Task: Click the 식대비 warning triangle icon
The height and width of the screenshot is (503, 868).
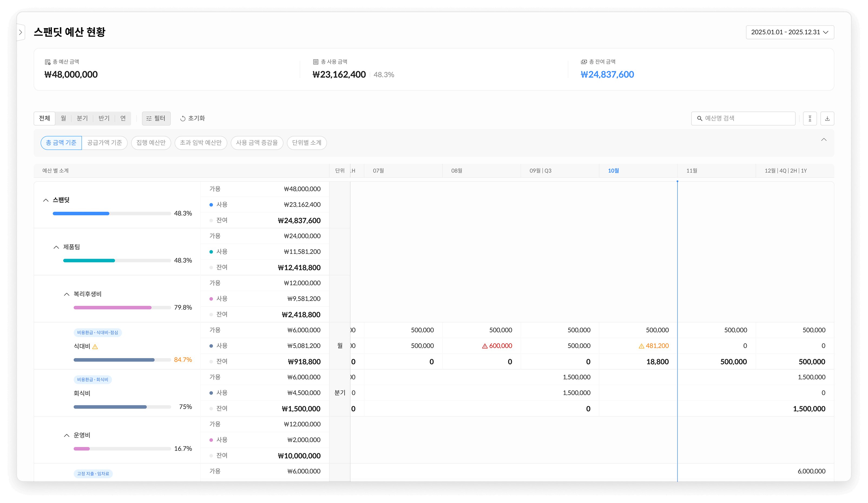Action: click(x=95, y=347)
